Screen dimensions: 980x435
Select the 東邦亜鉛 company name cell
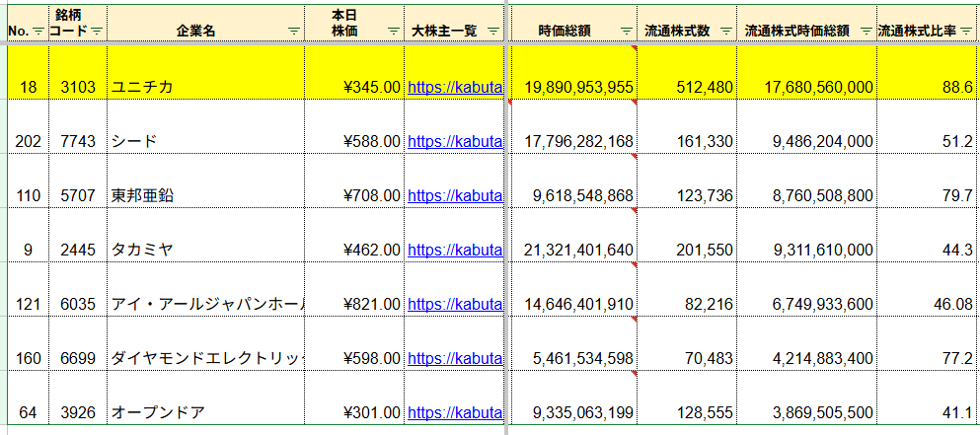[205, 181]
